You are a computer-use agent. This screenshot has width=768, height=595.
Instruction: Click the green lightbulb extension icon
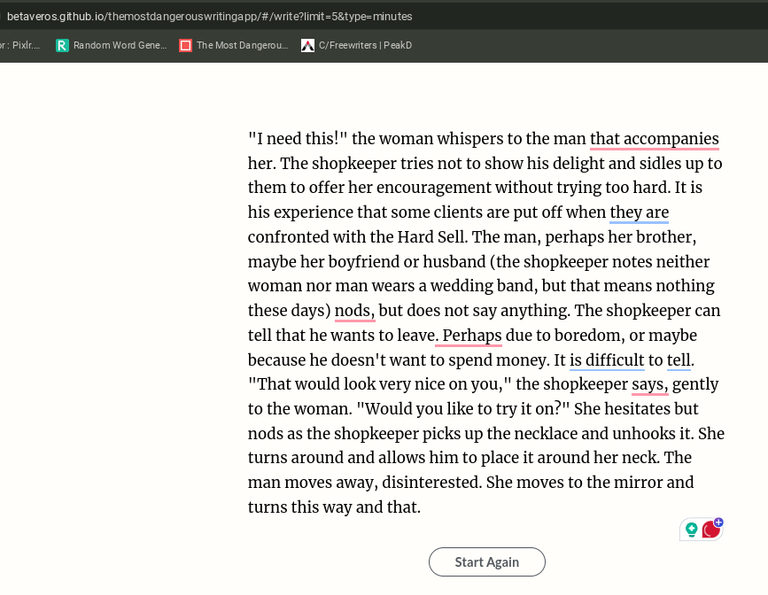pyautogui.click(x=691, y=530)
